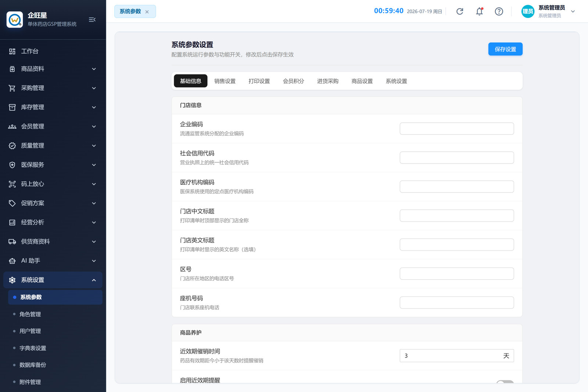The image size is (588, 392).
Task: Expand the 会员管理 menu chevron
Action: pos(94,126)
